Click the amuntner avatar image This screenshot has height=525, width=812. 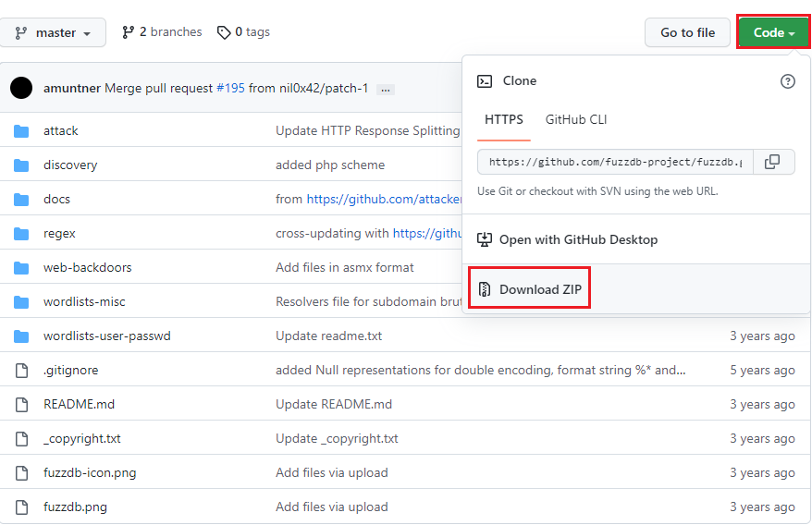21,88
